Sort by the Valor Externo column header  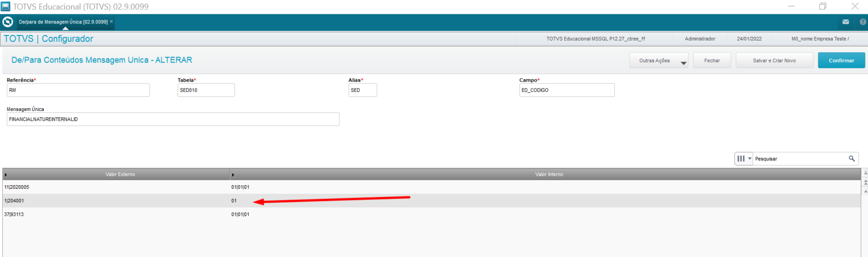(x=120, y=175)
